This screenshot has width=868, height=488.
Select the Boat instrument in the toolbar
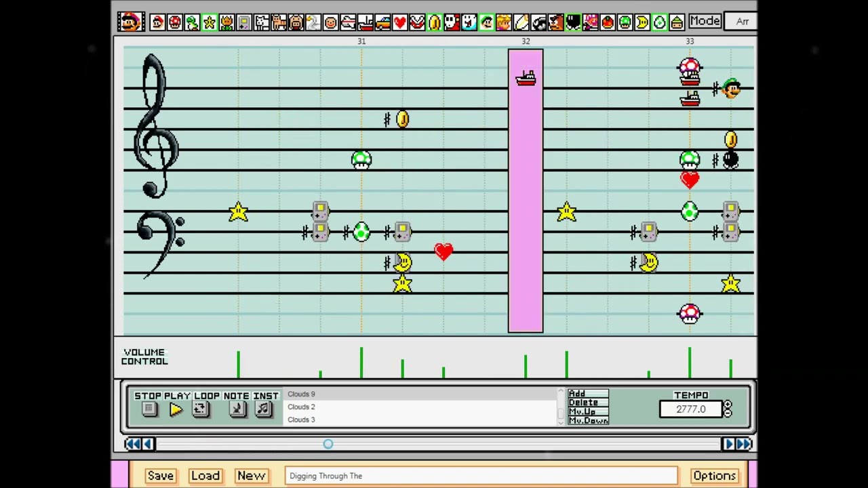click(366, 22)
